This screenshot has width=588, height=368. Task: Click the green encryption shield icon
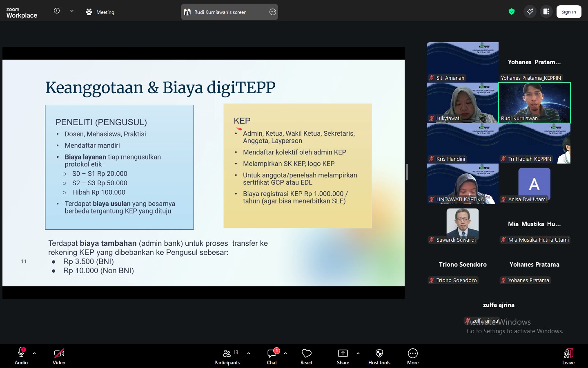(x=511, y=11)
